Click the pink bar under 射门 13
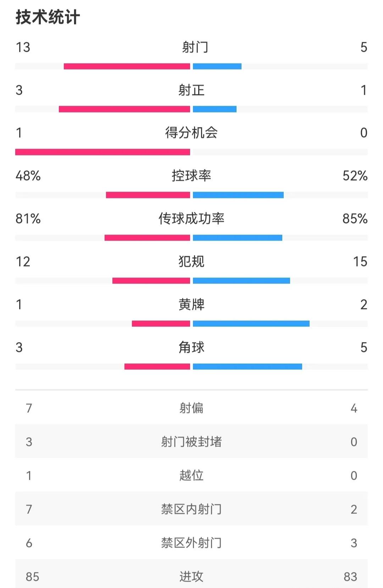383x588 pixels. click(x=127, y=66)
